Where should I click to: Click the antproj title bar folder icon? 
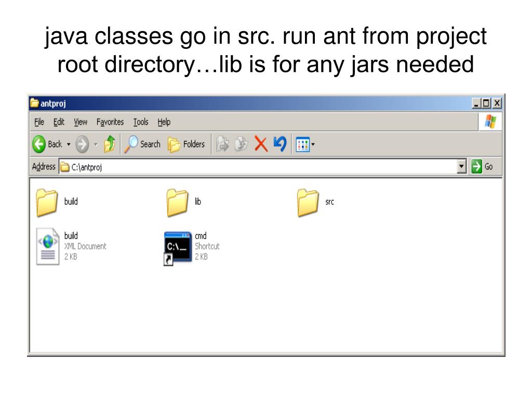[34, 103]
